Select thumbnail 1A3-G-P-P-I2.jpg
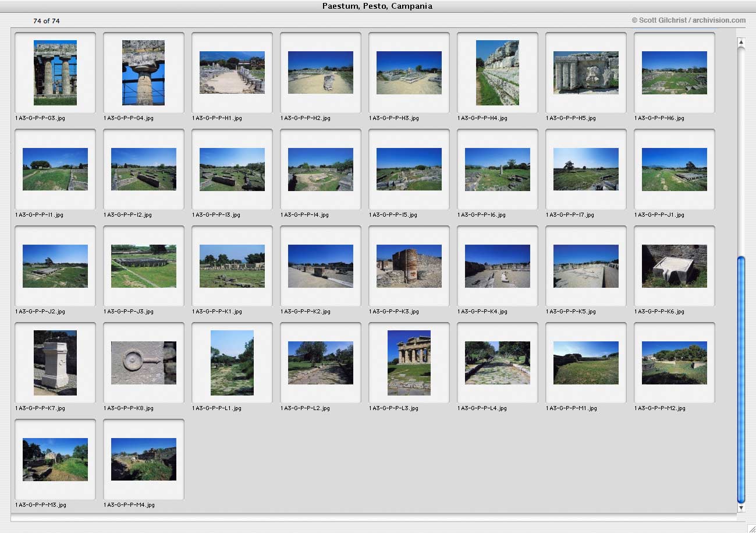756x533 pixels. pos(144,170)
